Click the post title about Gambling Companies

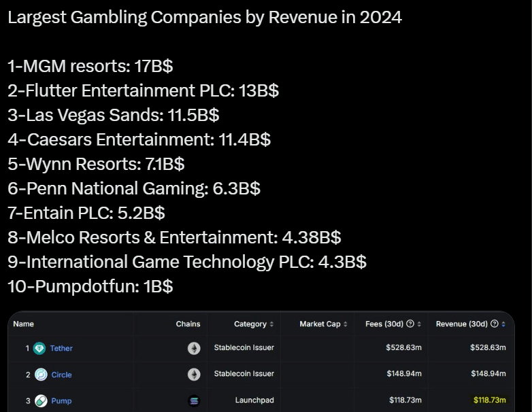click(204, 18)
